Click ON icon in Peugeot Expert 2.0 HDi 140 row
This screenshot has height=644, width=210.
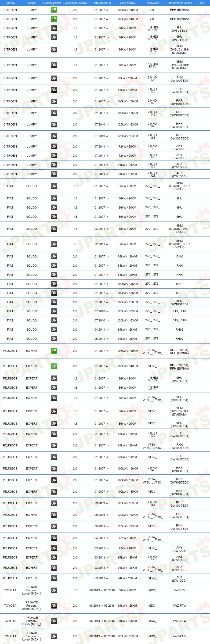point(54,469)
